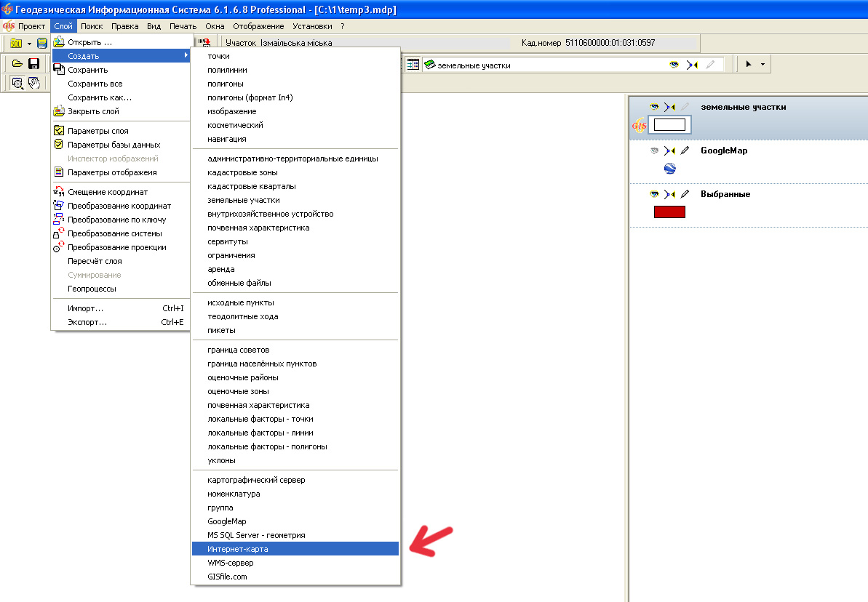Choose Преобразование координат in the menu
The height and width of the screenshot is (602, 868).
pos(121,206)
